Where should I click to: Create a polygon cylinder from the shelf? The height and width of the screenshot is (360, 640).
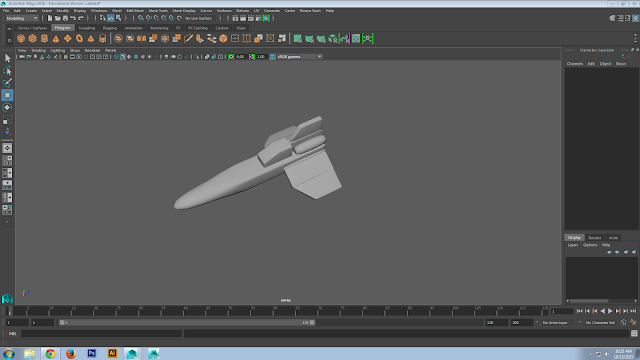pos(44,38)
